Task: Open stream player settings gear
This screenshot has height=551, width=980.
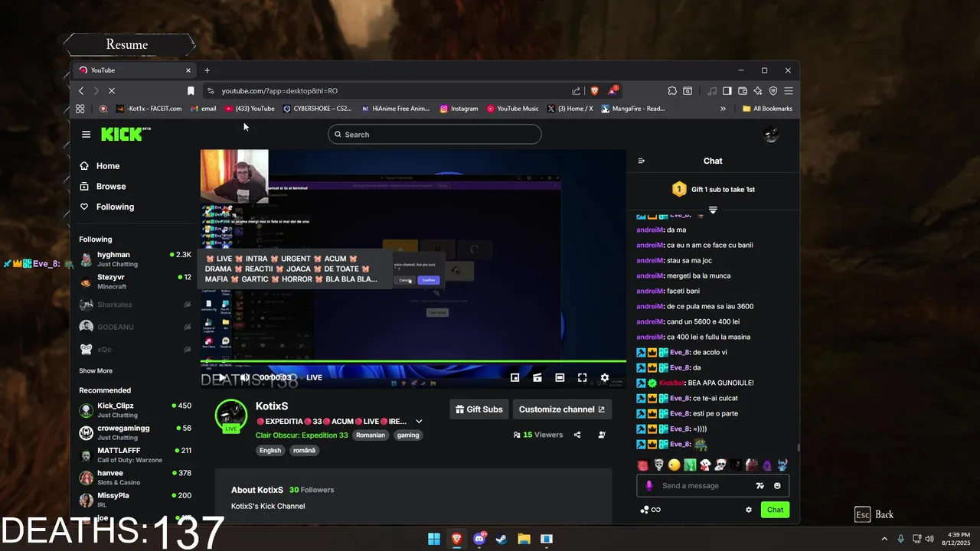Action: coord(605,377)
